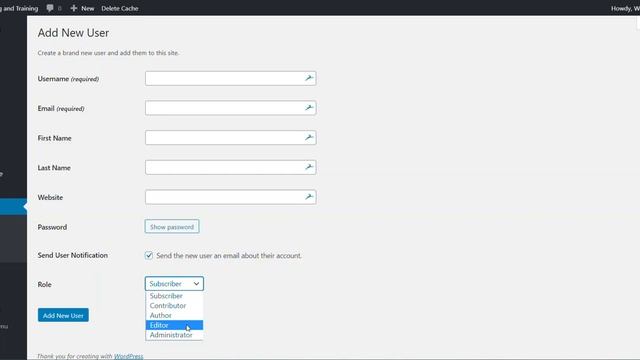This screenshot has height=360, width=640.
Task: Click the highlighted blue sidebar menu item
Action: point(13,207)
